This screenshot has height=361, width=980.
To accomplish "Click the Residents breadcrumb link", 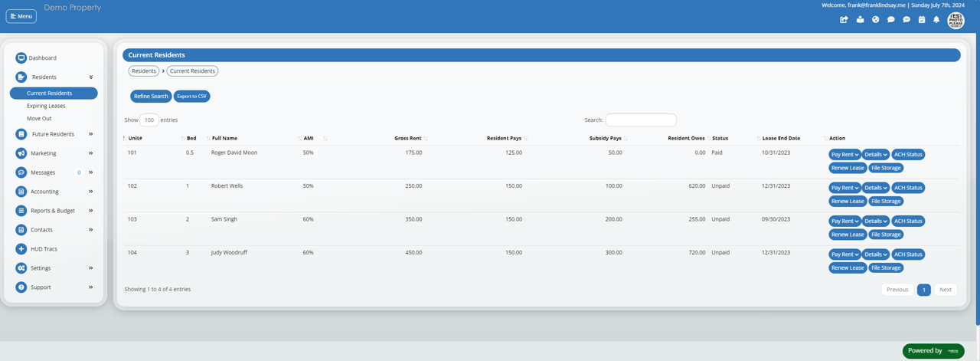I will (x=144, y=71).
